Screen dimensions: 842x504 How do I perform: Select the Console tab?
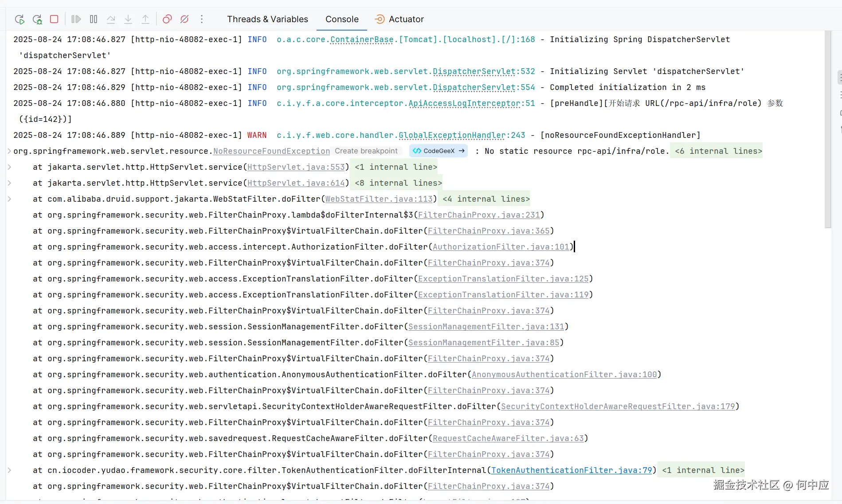pos(342,19)
